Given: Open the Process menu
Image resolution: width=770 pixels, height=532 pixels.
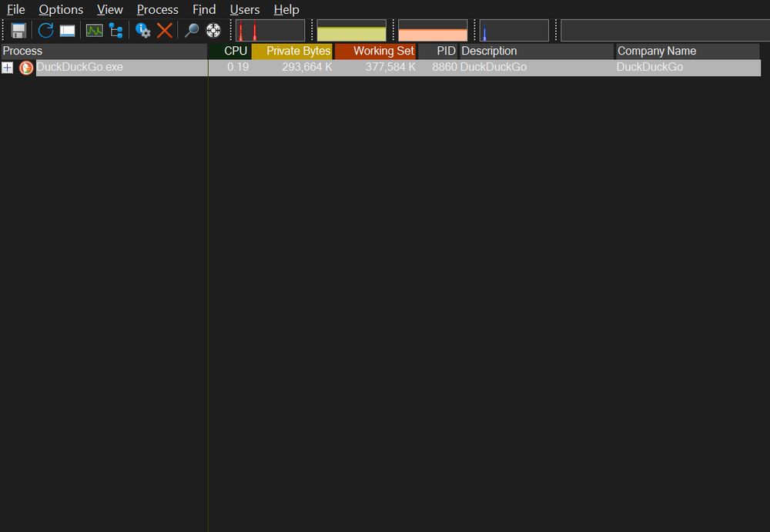Looking at the screenshot, I should (158, 9).
